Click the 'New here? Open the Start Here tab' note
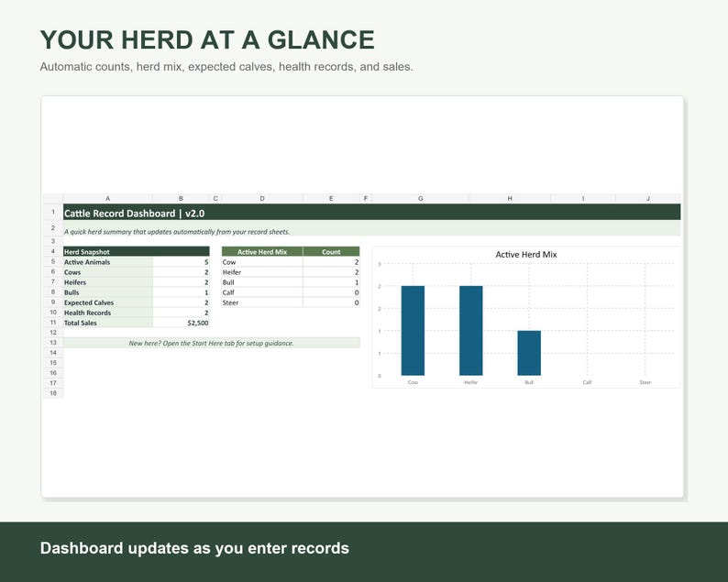 [x=211, y=343]
